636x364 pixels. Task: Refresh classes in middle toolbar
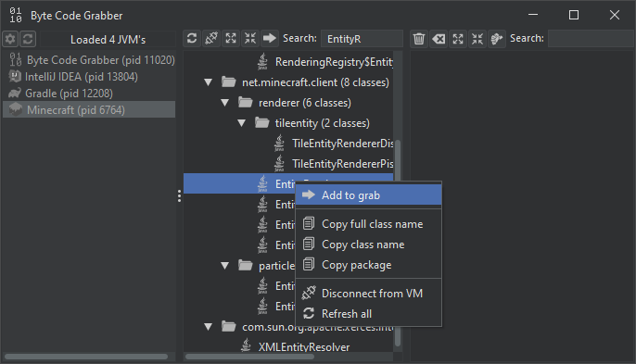tap(192, 39)
